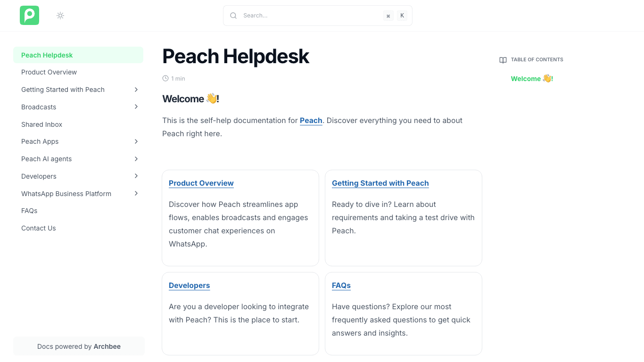Open the Shared Inbox sidebar page
Screen dimensions: 644x362
(x=41, y=124)
